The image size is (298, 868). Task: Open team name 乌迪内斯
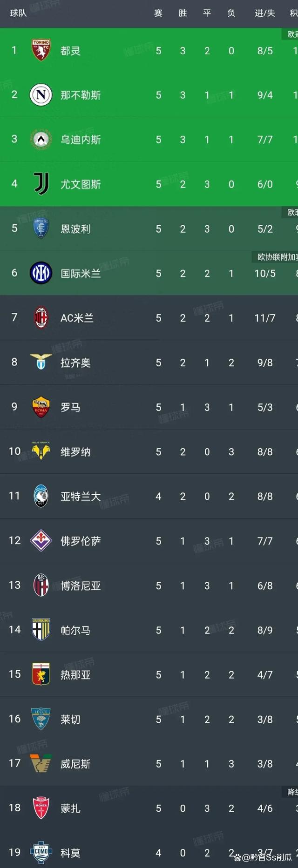pos(81,140)
